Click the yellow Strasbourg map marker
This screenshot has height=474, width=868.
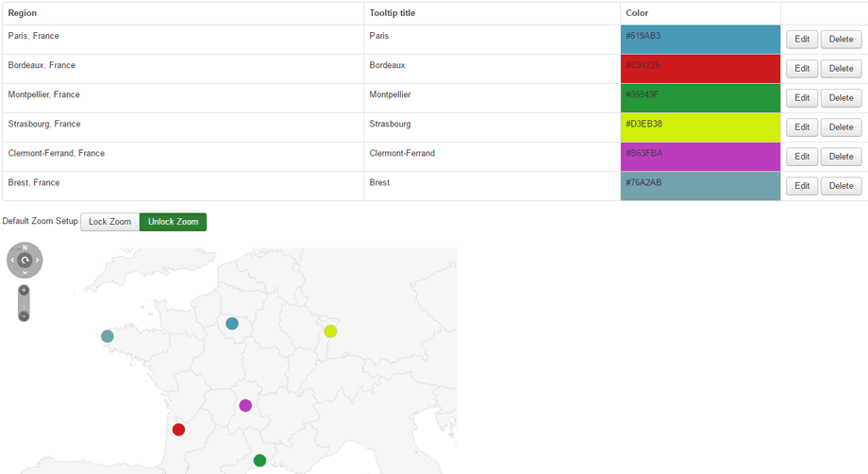[x=330, y=331]
